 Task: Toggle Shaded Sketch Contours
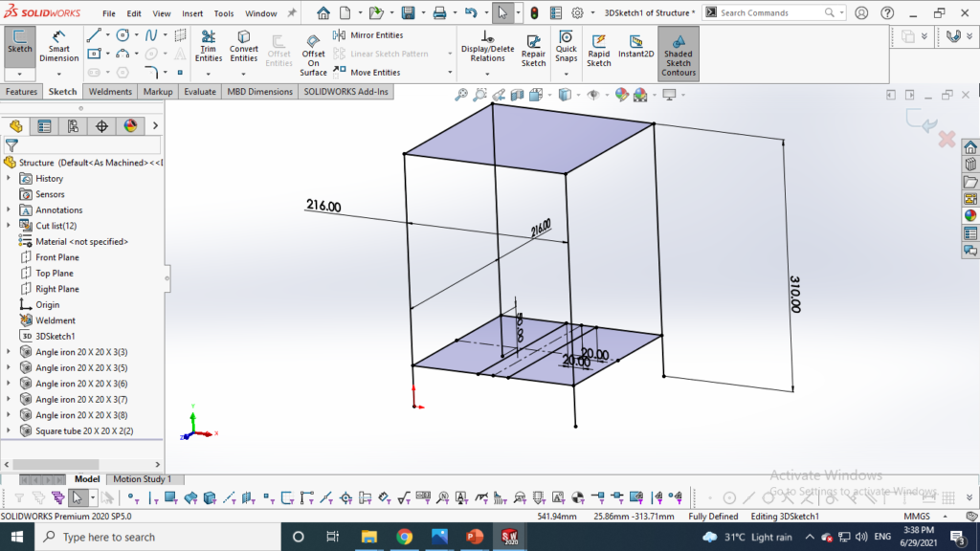point(679,55)
